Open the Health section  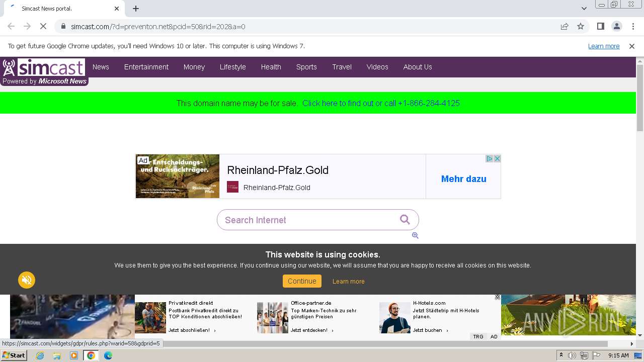(271, 67)
